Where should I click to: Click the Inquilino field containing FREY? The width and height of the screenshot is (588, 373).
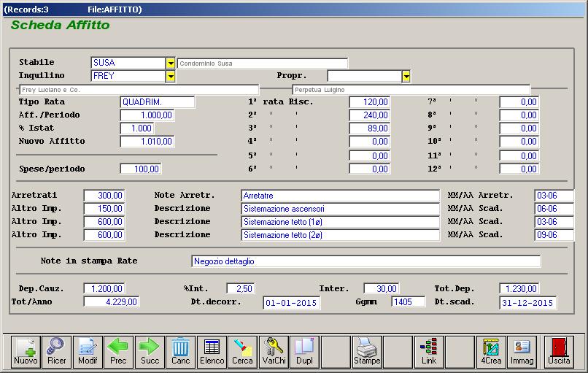coord(128,76)
